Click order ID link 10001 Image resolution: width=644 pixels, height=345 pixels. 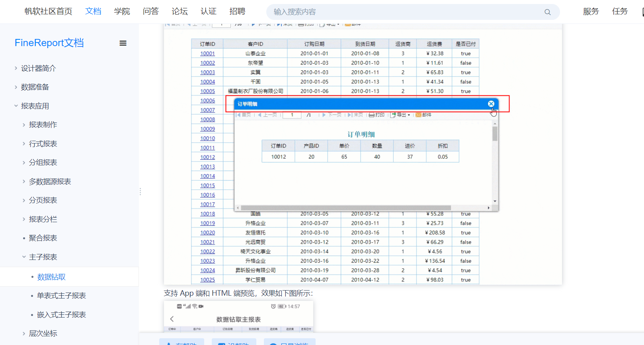[x=207, y=54]
